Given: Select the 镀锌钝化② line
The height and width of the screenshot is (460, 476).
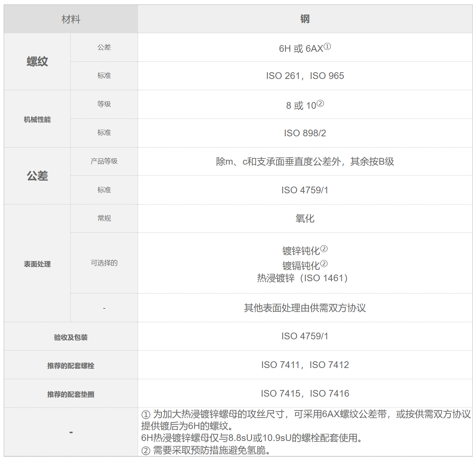Looking at the screenshot, I should tap(305, 250).
